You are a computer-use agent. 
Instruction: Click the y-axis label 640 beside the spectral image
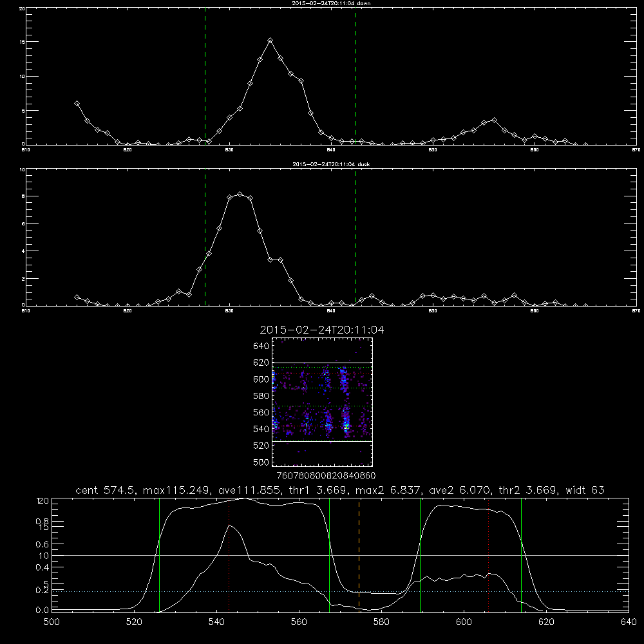(261, 346)
